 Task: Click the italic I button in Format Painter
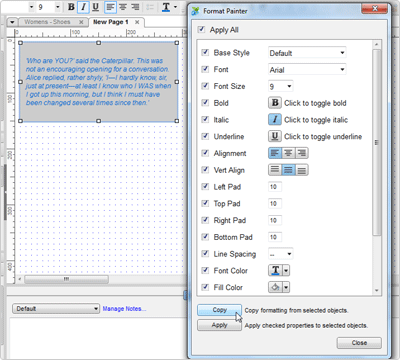click(x=275, y=119)
